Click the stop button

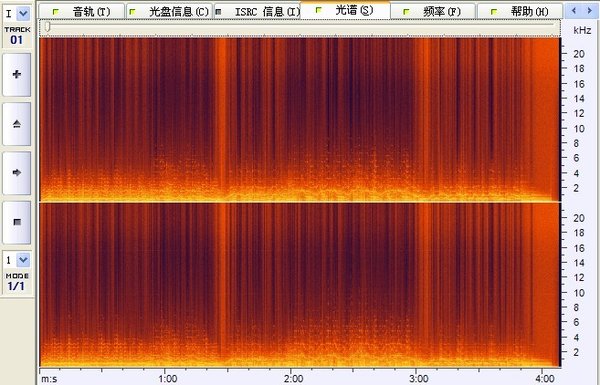coord(17,222)
